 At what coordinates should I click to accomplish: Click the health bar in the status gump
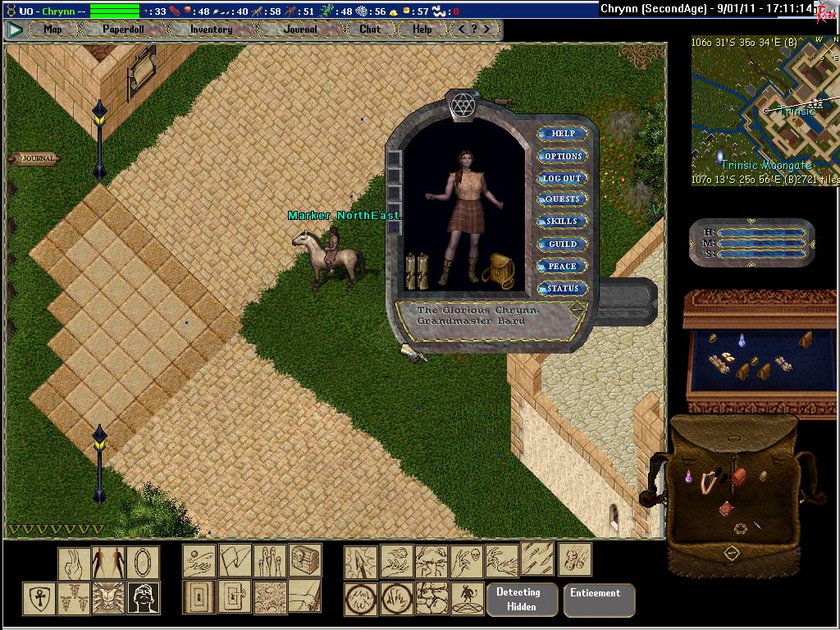[x=761, y=233]
